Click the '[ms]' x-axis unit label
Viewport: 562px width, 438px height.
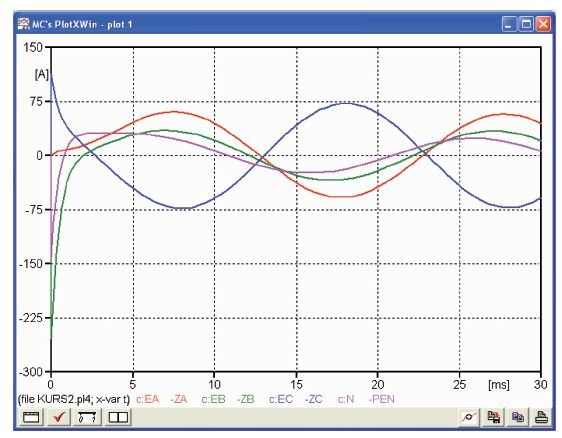(499, 385)
